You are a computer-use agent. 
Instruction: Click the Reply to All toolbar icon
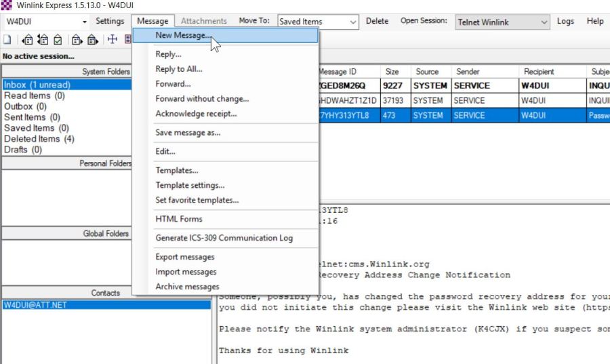[43, 39]
